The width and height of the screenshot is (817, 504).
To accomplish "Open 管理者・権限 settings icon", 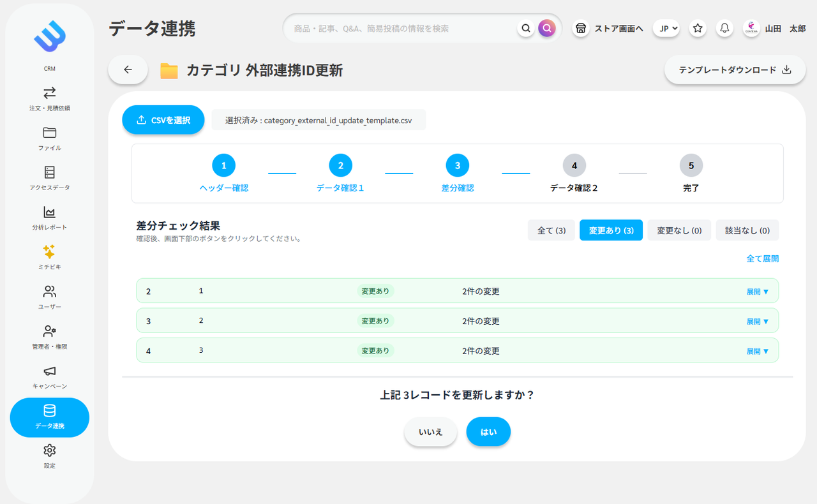I will tap(49, 332).
